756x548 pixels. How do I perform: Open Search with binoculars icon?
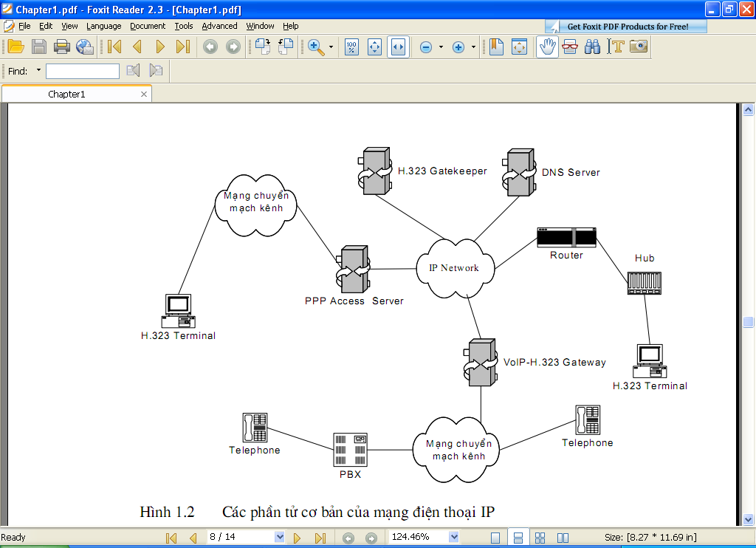(x=592, y=47)
